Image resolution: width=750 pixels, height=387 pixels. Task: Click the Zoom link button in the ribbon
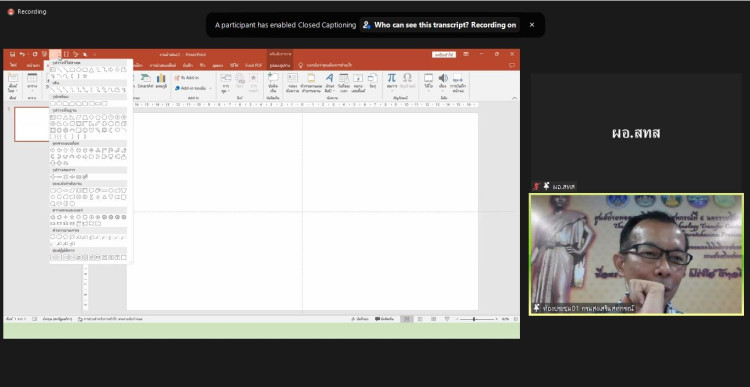[x=225, y=83]
